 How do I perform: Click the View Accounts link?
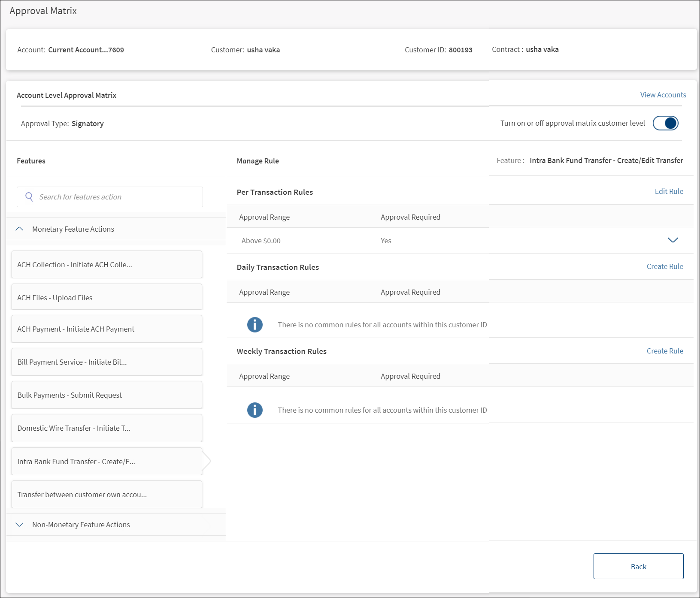tap(663, 95)
